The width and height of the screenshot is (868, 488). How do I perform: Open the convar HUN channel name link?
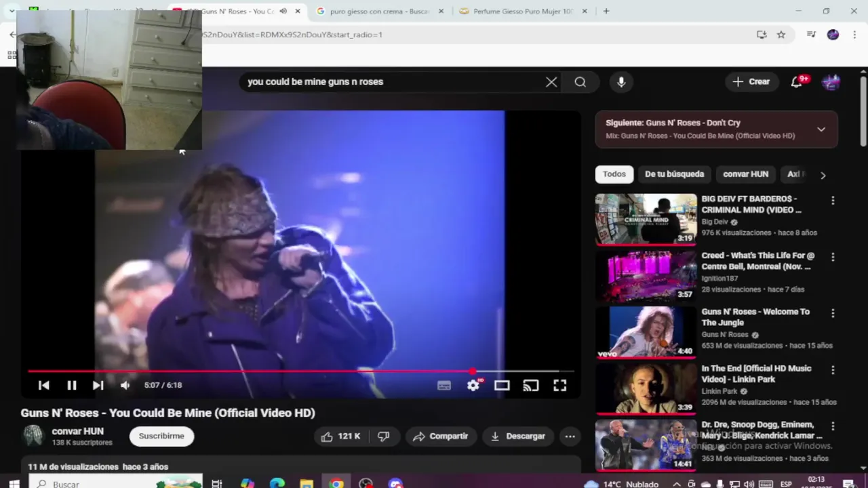(78, 431)
